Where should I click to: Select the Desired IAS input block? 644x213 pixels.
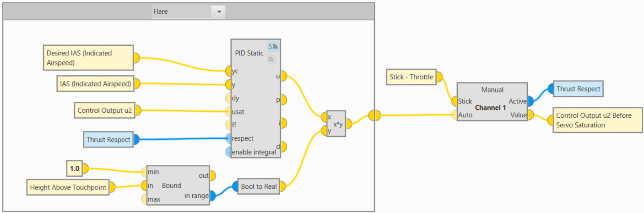pyautogui.click(x=88, y=58)
